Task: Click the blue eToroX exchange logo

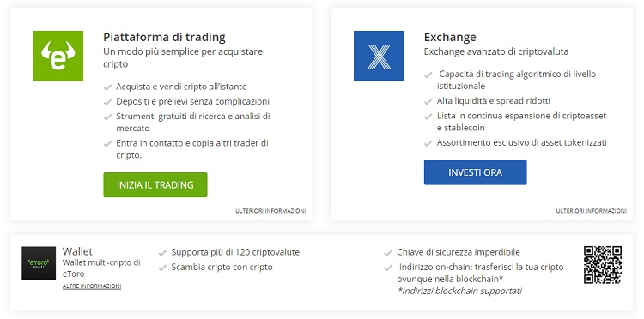Action: 379,56
